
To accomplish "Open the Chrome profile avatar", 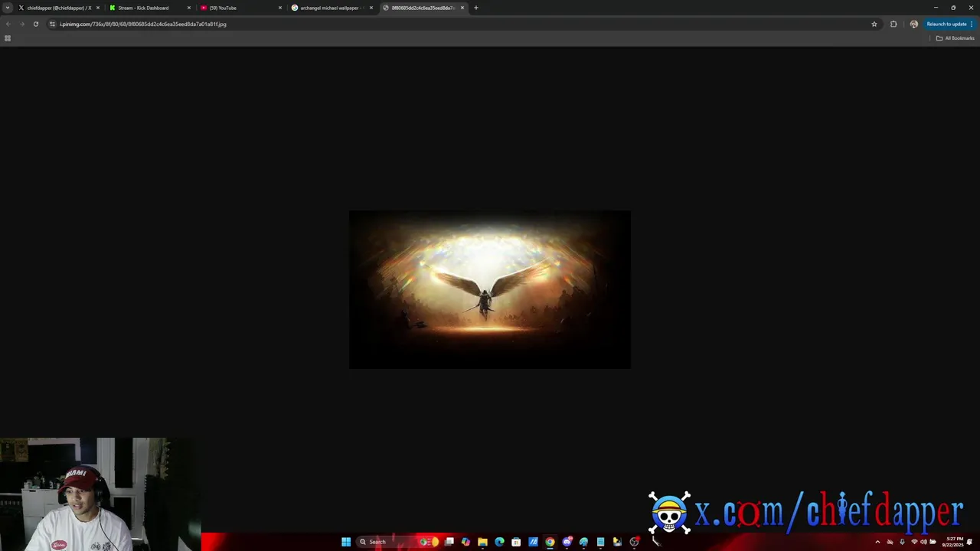I will click(913, 24).
